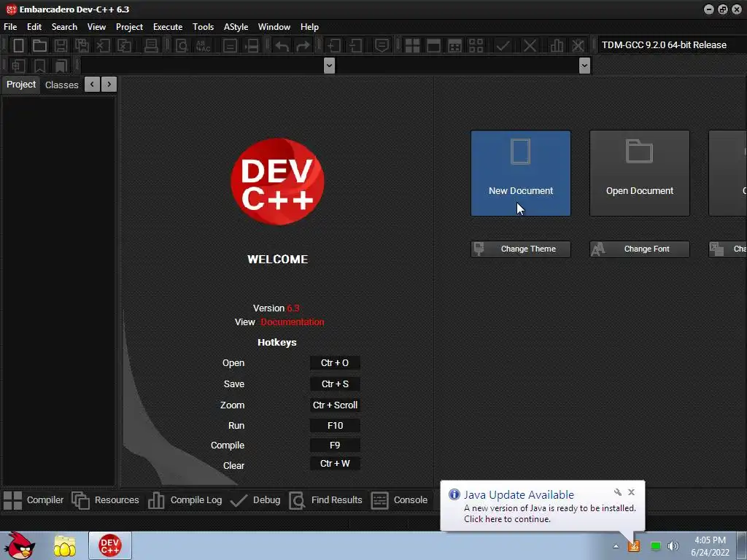The height and width of the screenshot is (560, 747).
Task: Open the Help menu
Action: (309, 27)
